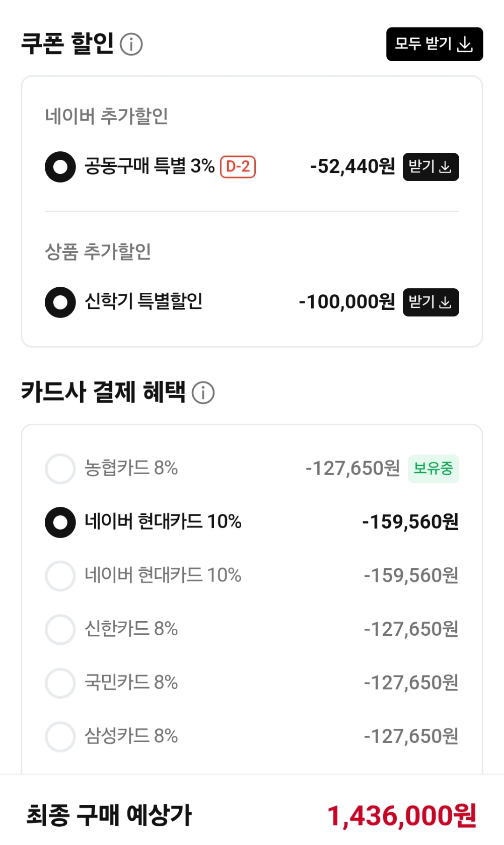The image size is (504, 845).
Task: Tap 받기 for the 신학기 특별할인 coupon
Action: 430,302
